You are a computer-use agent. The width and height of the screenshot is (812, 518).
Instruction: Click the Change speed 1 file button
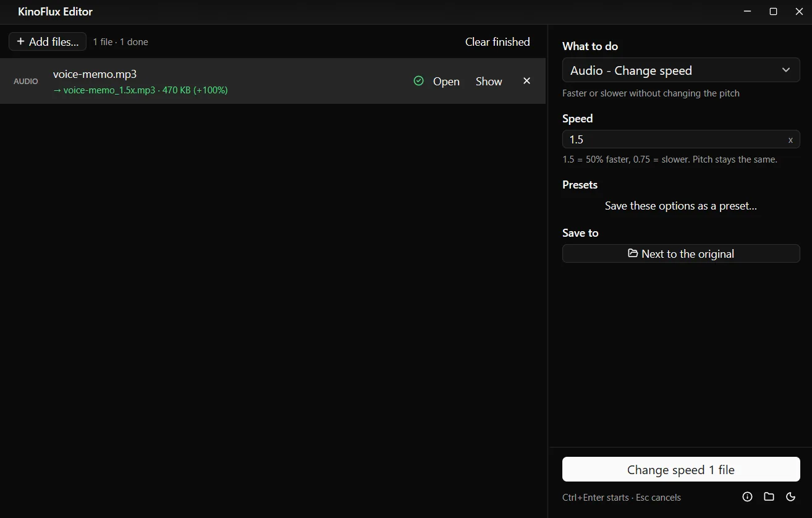pos(681,469)
